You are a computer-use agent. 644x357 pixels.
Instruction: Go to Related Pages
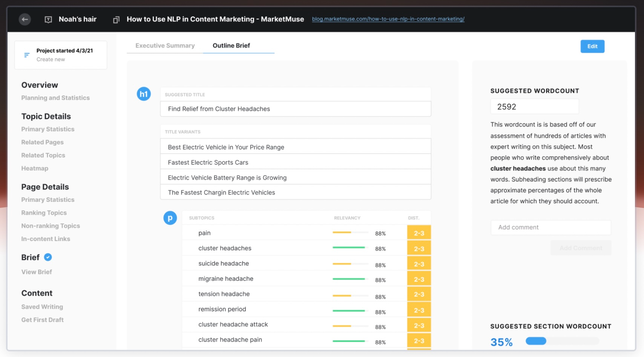click(43, 142)
